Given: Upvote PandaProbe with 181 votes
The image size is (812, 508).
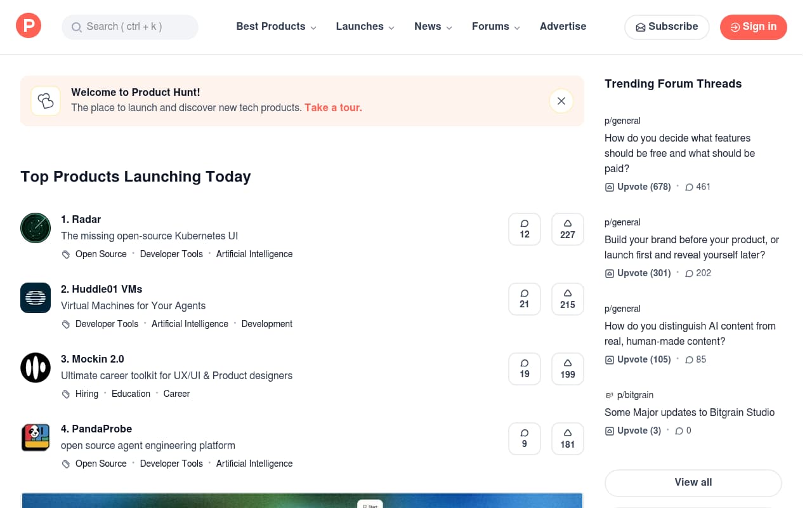Looking at the screenshot, I should click(x=568, y=439).
